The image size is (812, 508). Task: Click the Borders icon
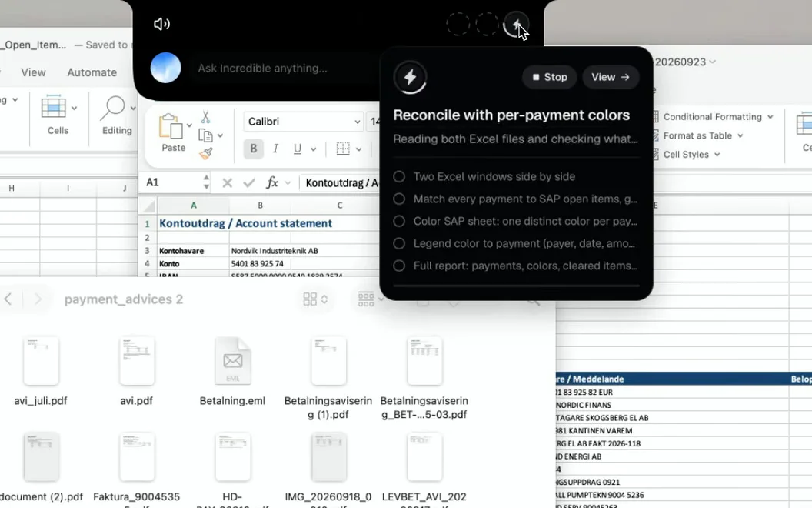click(343, 149)
